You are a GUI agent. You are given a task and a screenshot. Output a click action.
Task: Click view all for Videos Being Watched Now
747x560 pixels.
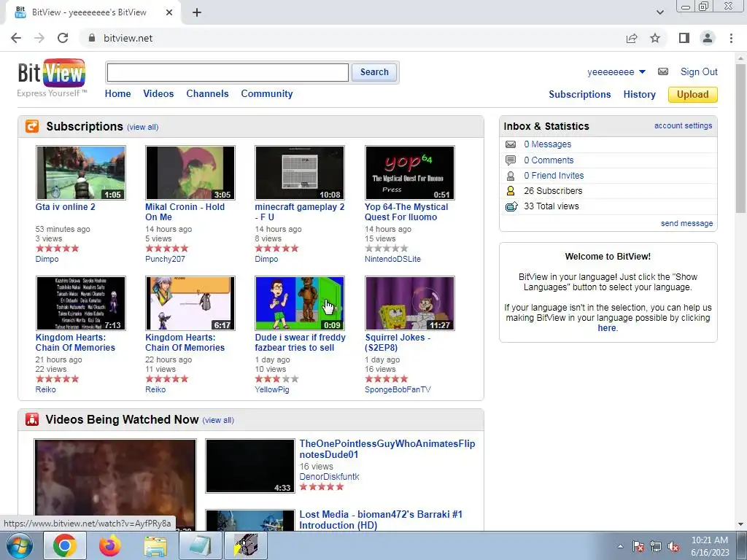(218, 421)
